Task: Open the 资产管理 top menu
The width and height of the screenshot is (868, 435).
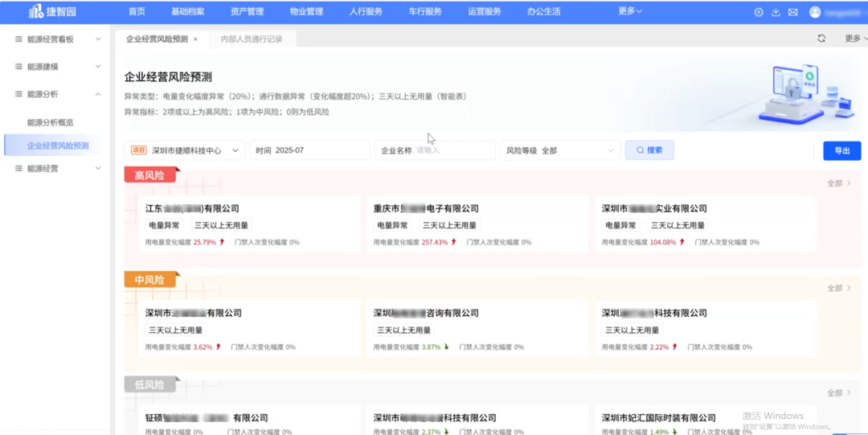Action: (x=247, y=11)
